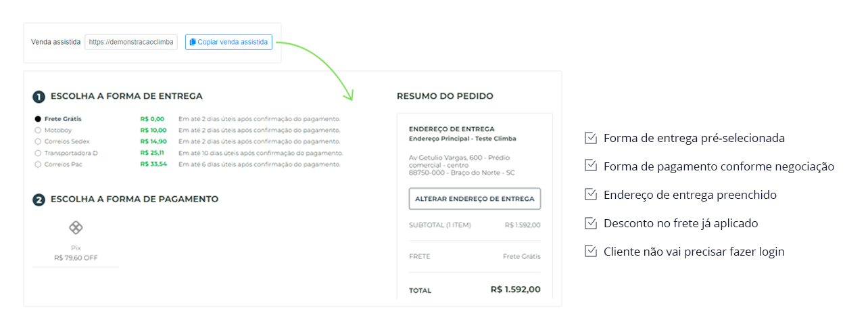The image size is (868, 326).
Task: Click checkmark icon beside Cliente não vai precisar fazer login
Action: (590, 252)
